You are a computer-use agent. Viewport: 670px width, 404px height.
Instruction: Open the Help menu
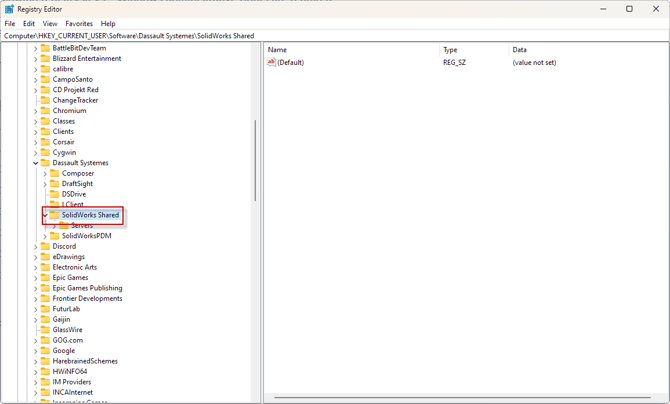point(108,24)
